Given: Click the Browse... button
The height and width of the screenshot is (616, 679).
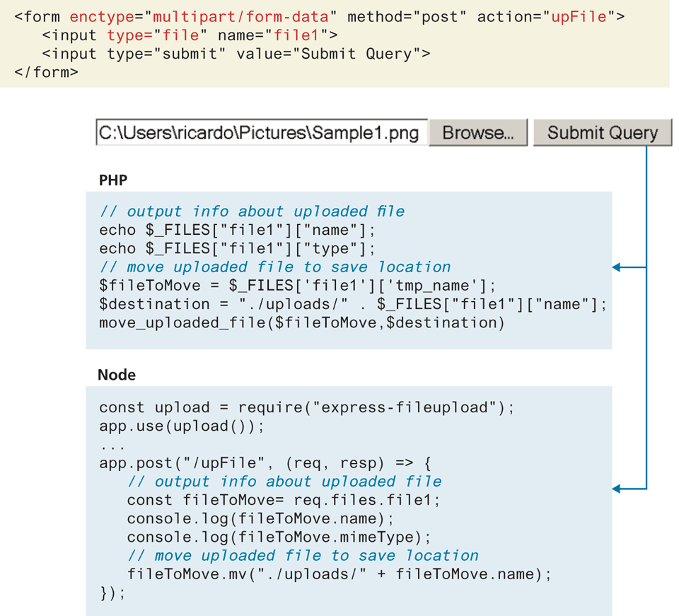Looking at the screenshot, I should [478, 133].
